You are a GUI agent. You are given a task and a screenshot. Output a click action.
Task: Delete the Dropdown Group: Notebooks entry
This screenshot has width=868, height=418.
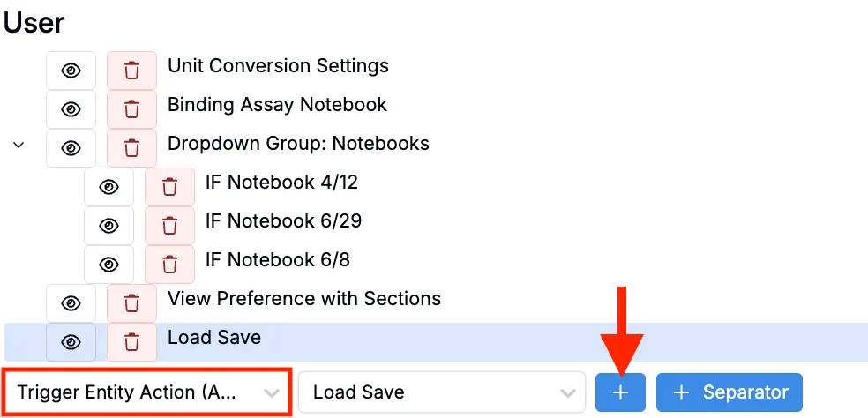(x=131, y=147)
